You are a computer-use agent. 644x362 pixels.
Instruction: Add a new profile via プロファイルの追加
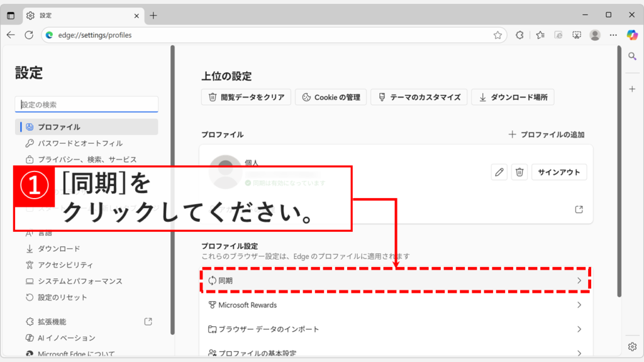547,134
